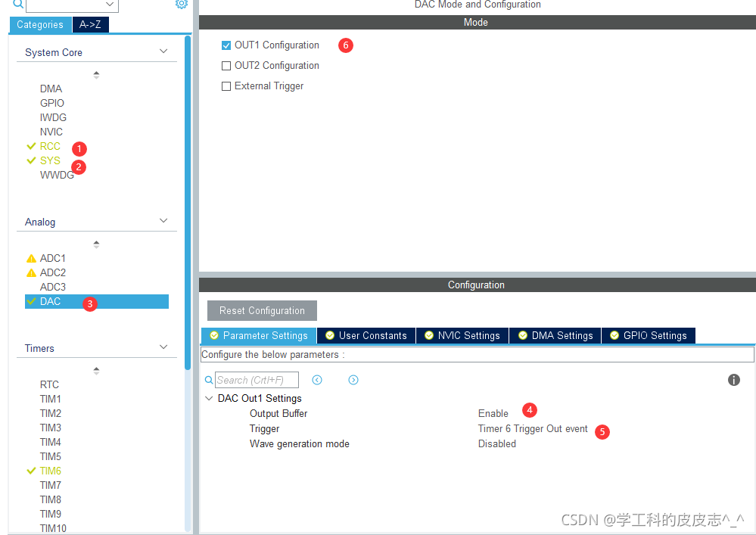756x535 pixels.
Task: Select TIM7 timer
Action: pyautogui.click(x=50, y=485)
